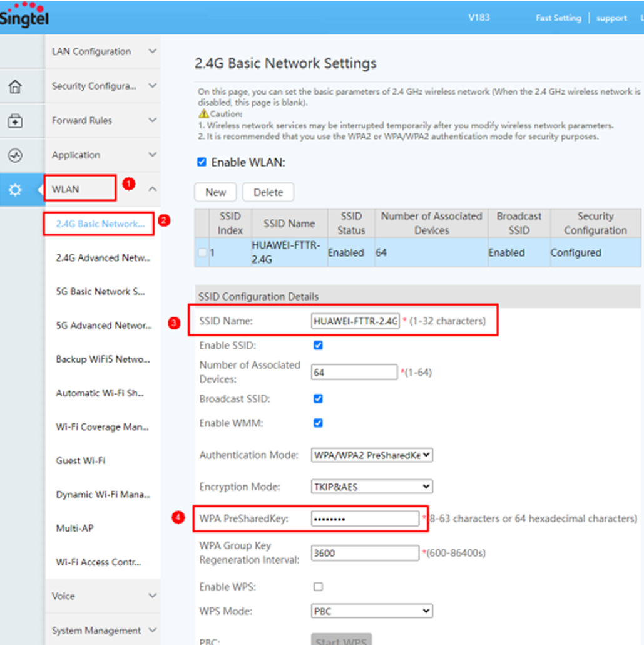Toggle the Enable WMM checkbox

(318, 423)
